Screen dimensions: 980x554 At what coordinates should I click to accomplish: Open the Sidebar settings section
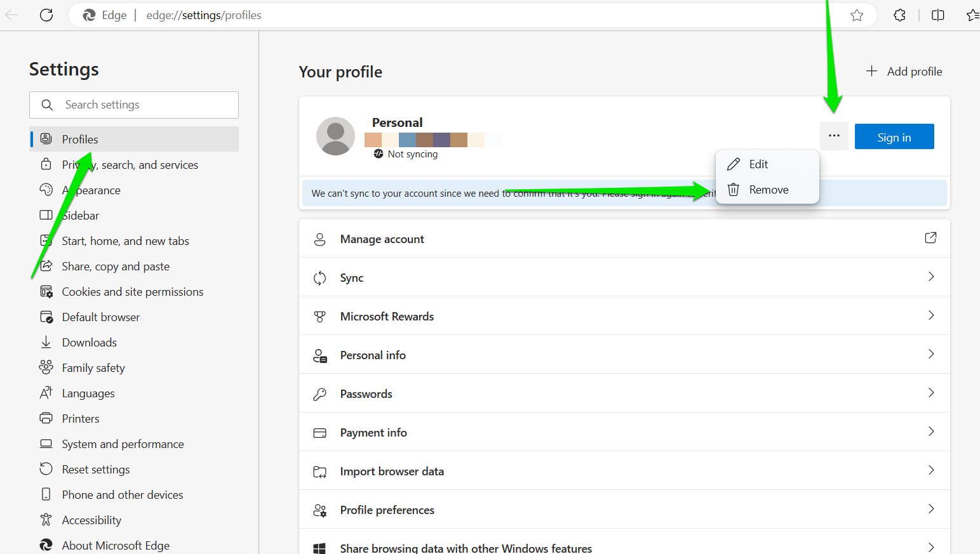[x=135, y=215]
